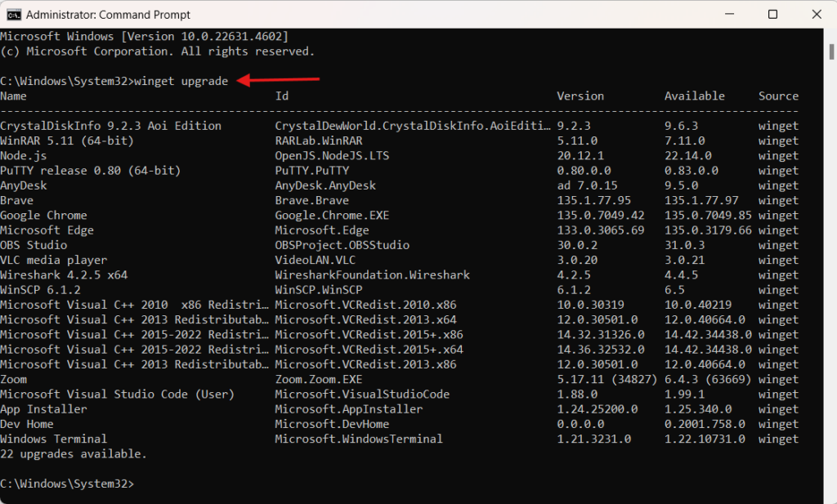Click the 'Microsoft.VCRedist.2015+.x64' id
The height and width of the screenshot is (504, 837).
(369, 350)
